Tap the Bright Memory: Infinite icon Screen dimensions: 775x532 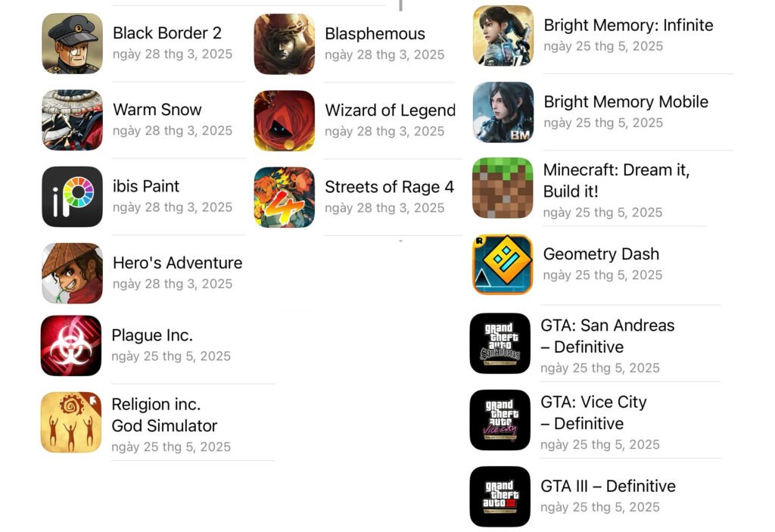point(503,36)
